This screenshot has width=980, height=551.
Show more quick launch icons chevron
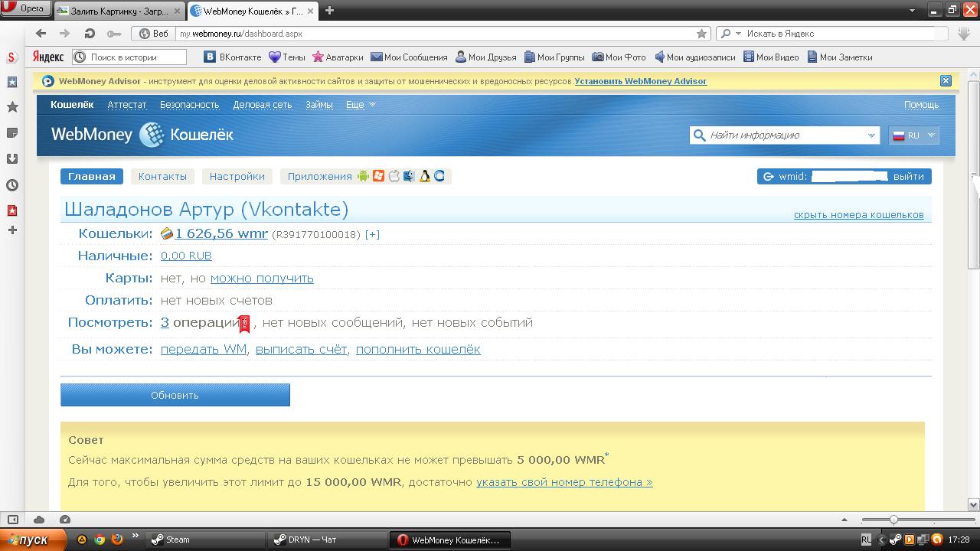coord(136,536)
